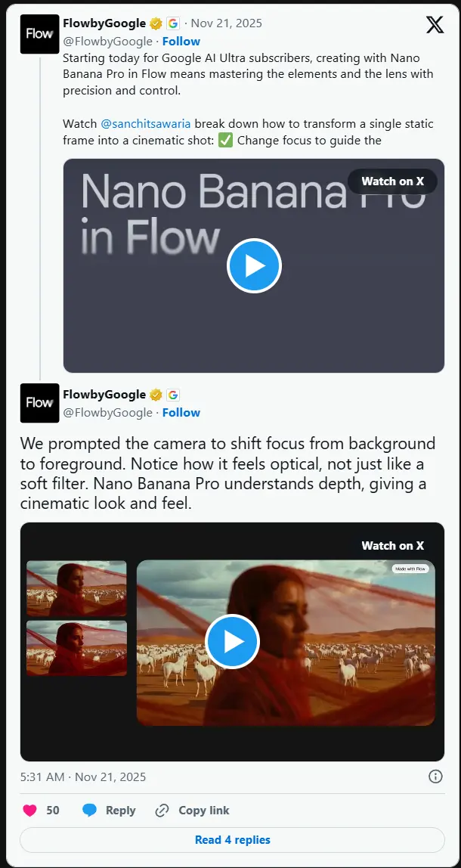Click the X logo in the top corner
This screenshot has width=461, height=868.
(x=435, y=24)
